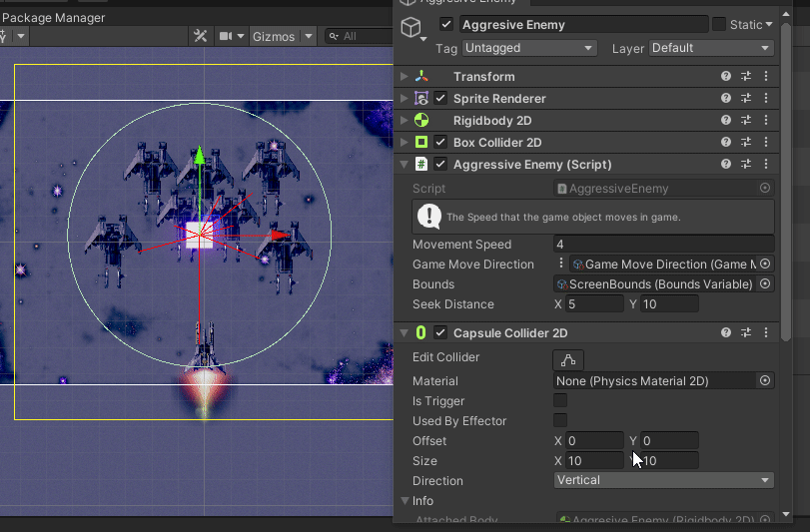The width and height of the screenshot is (810, 532).
Task: Enable the Is Trigger checkbox
Action: 560,400
